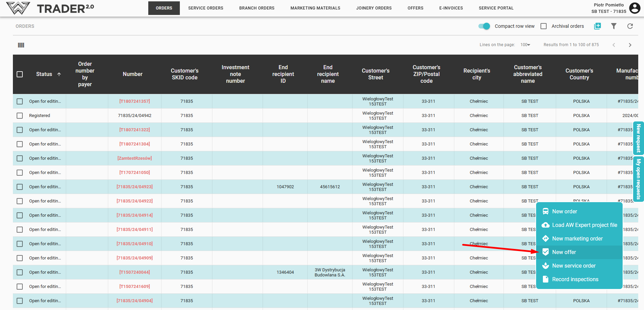Open order link T1807241357
644x310 pixels.
click(134, 101)
